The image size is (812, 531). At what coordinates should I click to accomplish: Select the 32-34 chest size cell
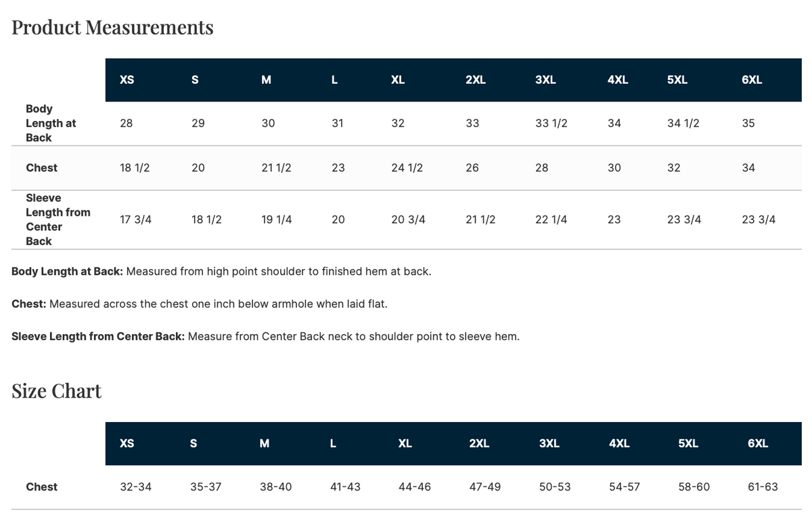pos(135,486)
